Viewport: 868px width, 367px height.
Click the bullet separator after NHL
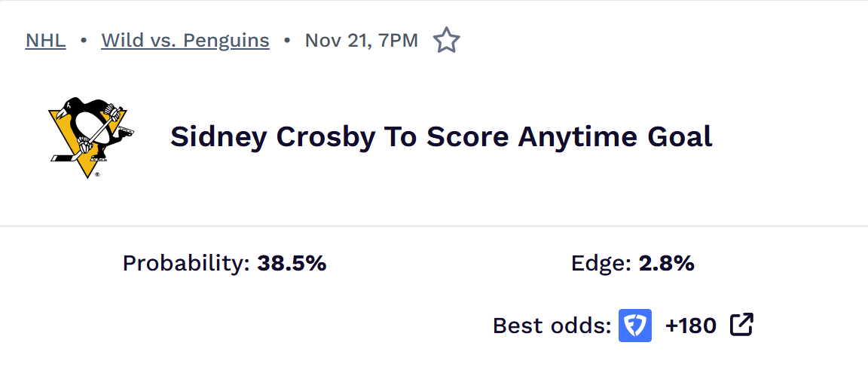coord(84,41)
